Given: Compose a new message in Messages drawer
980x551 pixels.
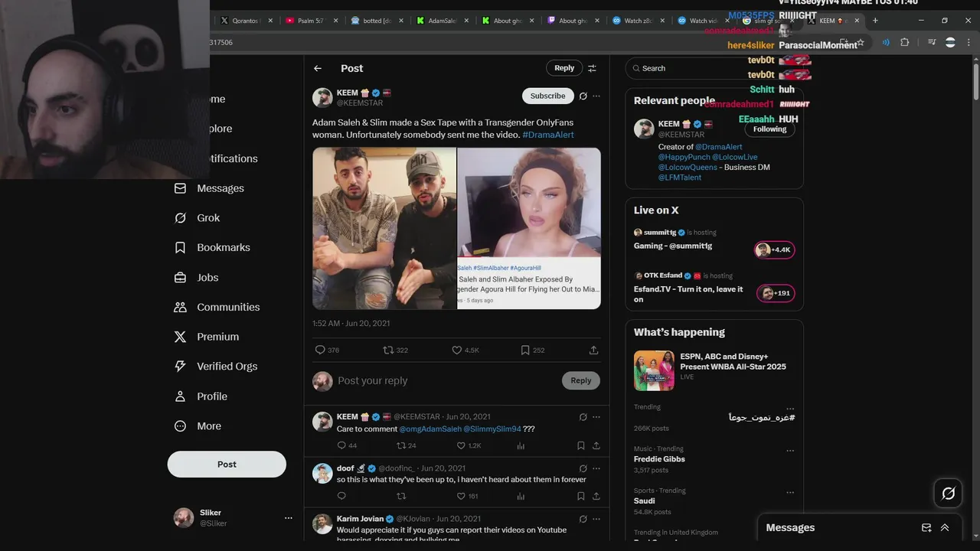Looking at the screenshot, I should click(x=926, y=527).
